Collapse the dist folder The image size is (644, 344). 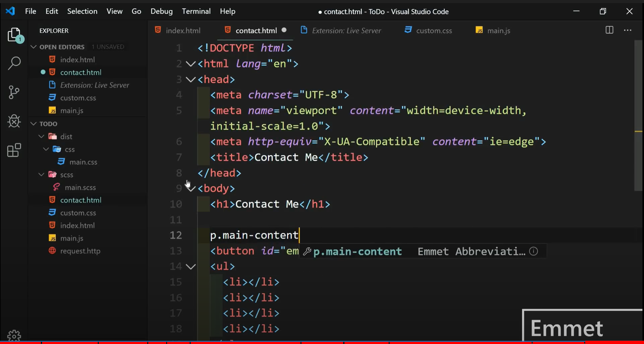click(41, 136)
